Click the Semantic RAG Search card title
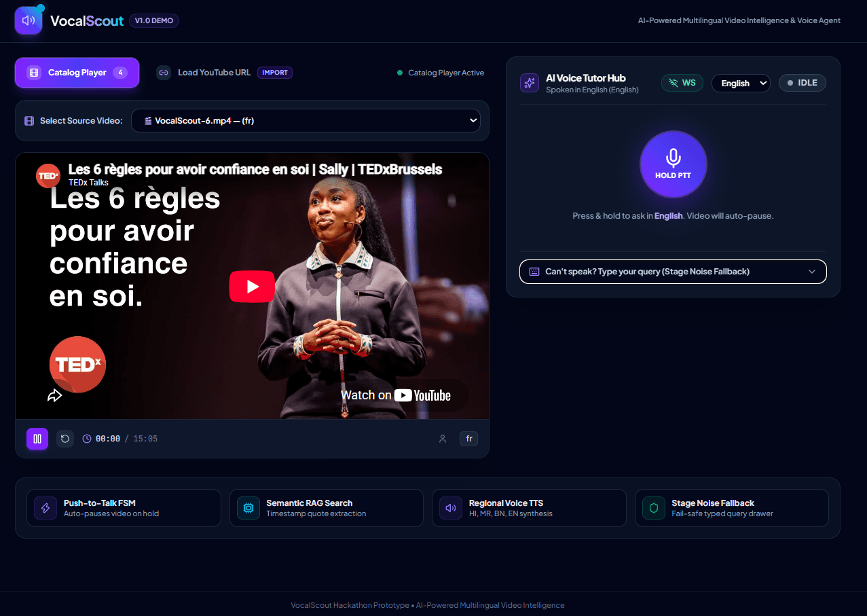 (310, 503)
